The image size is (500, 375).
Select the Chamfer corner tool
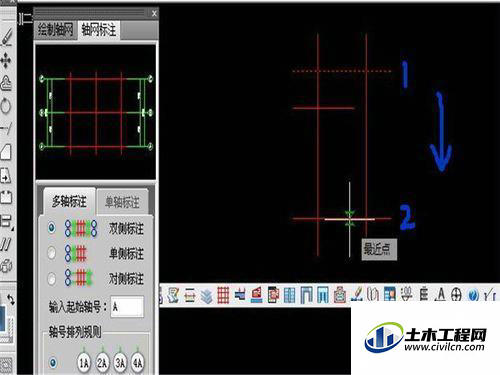(6, 152)
